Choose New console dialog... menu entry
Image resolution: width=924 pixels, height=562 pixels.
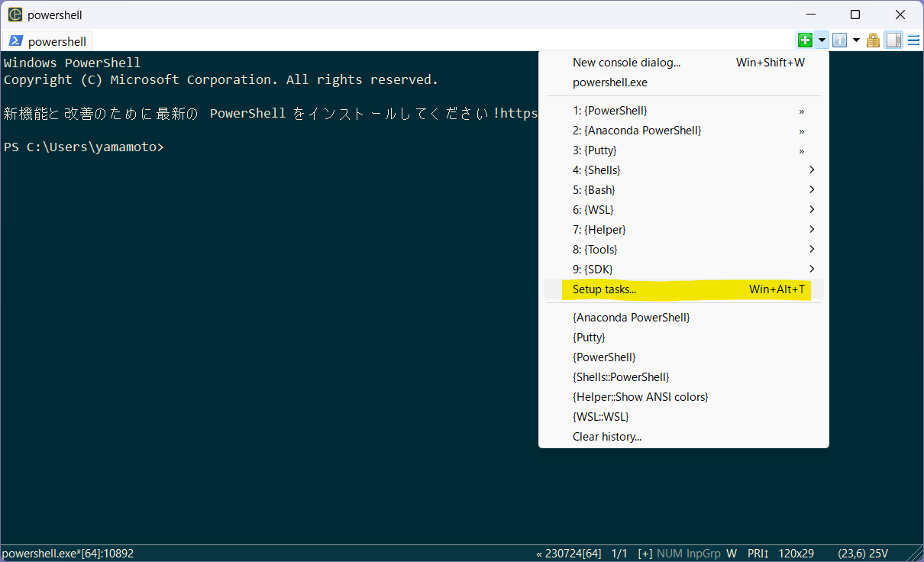683,63
